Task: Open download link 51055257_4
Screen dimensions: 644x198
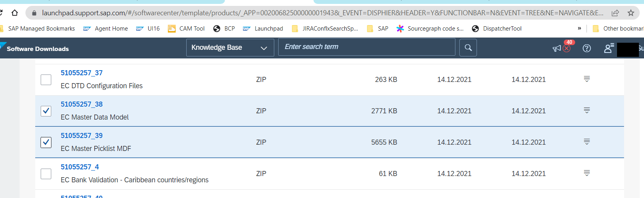Action: coord(80,167)
